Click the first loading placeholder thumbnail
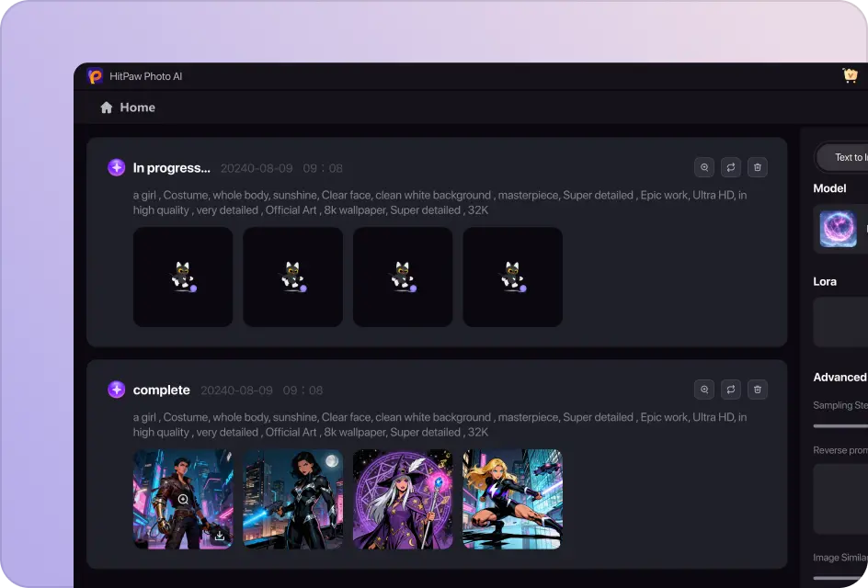Screen dimensions: 868x588 click(x=183, y=277)
